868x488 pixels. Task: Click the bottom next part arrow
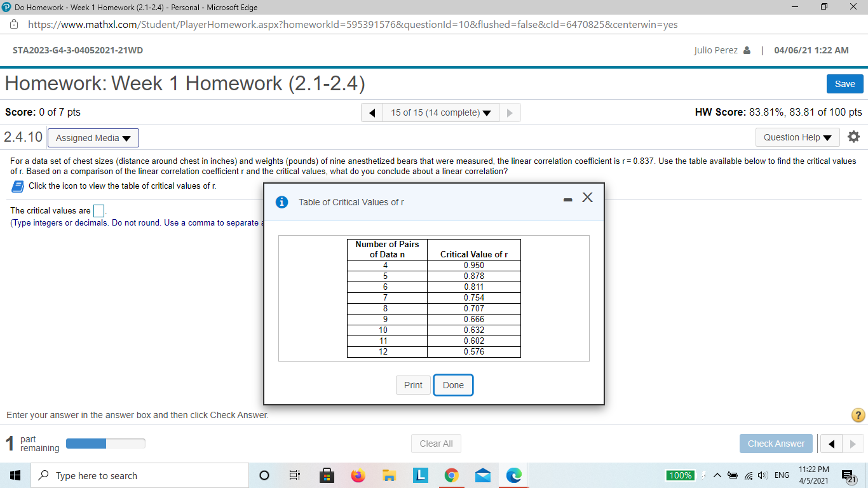click(853, 444)
